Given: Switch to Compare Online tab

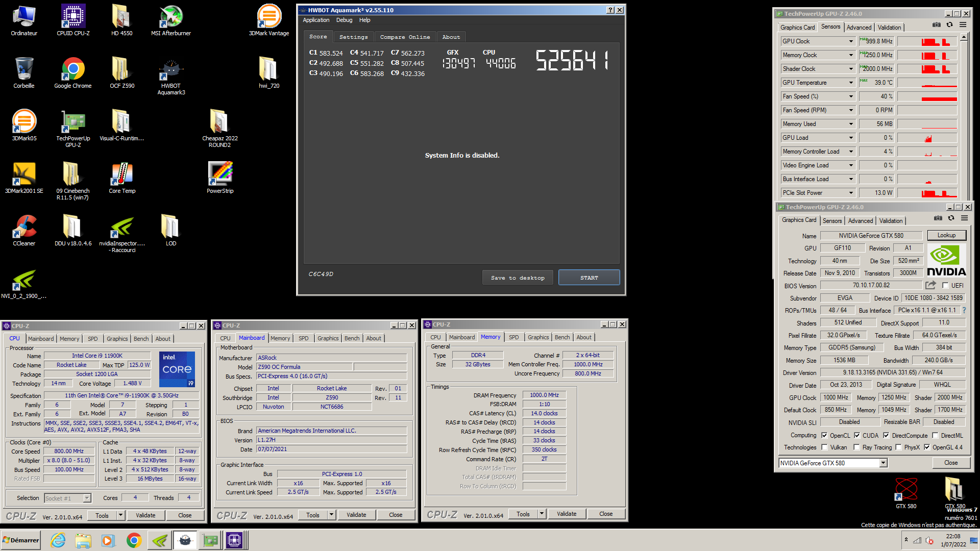Looking at the screenshot, I should tap(405, 37).
